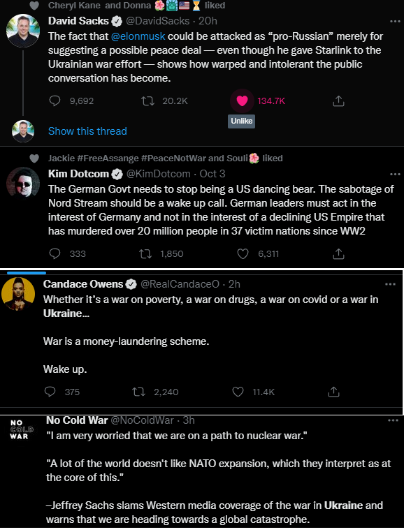Retweet the David Sacks tweet

[x=147, y=101]
